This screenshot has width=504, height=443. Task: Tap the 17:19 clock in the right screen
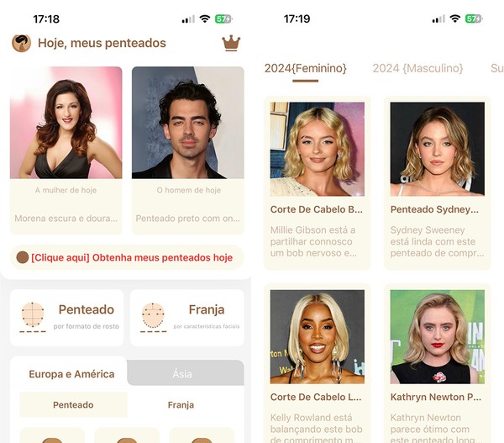click(297, 19)
